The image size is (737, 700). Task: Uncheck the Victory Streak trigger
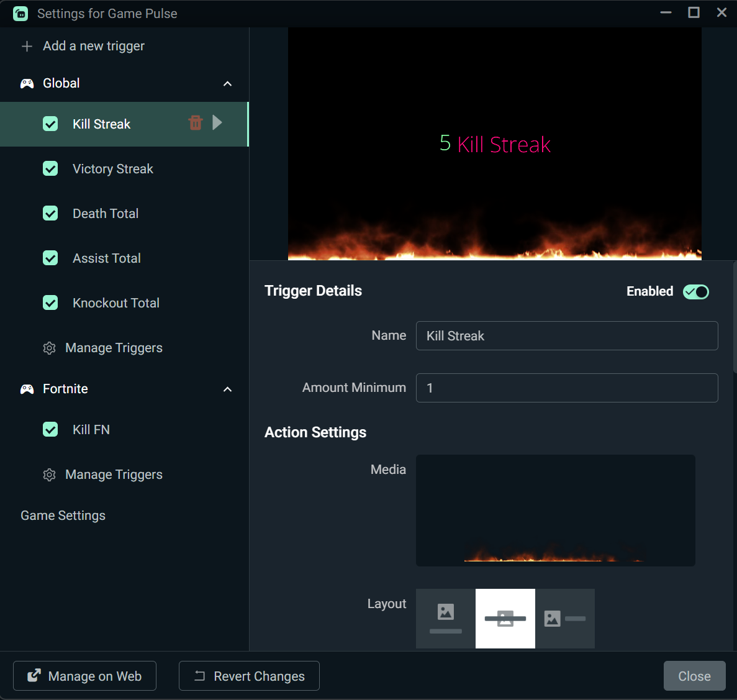click(50, 168)
